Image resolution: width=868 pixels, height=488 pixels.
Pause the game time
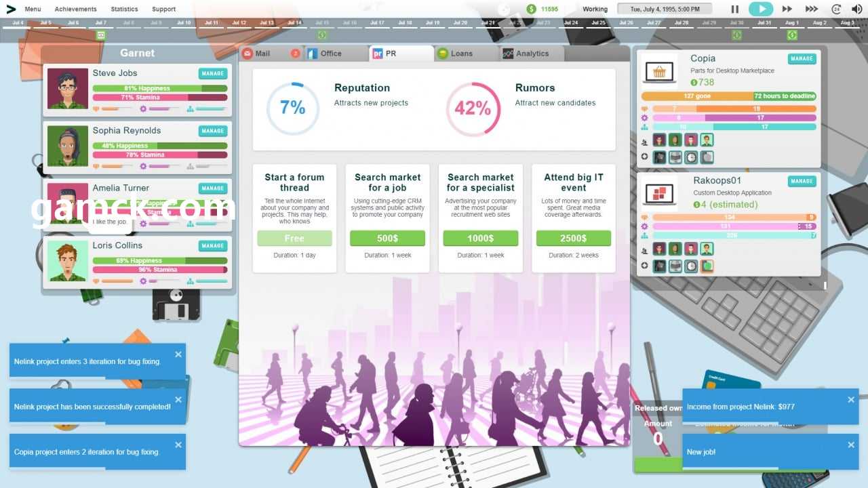click(x=734, y=9)
